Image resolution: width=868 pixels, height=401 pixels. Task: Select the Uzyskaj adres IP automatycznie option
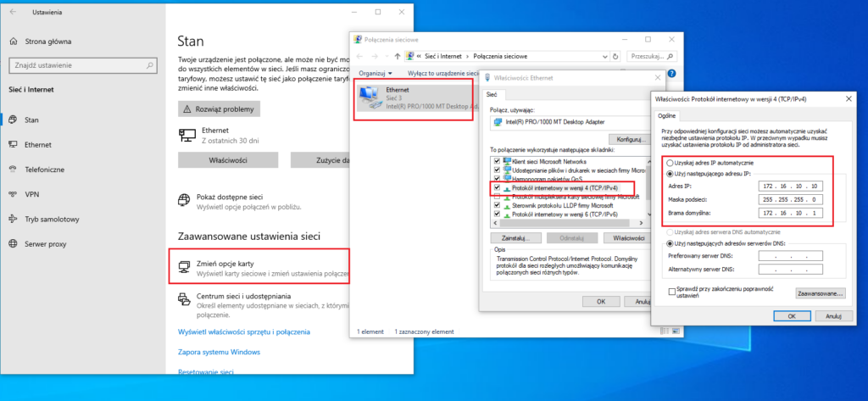pos(670,163)
